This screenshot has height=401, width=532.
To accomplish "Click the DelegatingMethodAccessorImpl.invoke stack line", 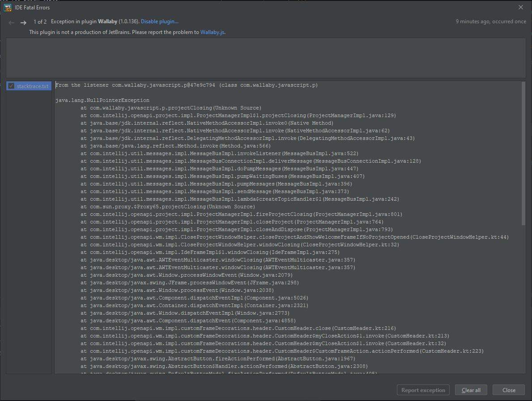I will click(248, 138).
